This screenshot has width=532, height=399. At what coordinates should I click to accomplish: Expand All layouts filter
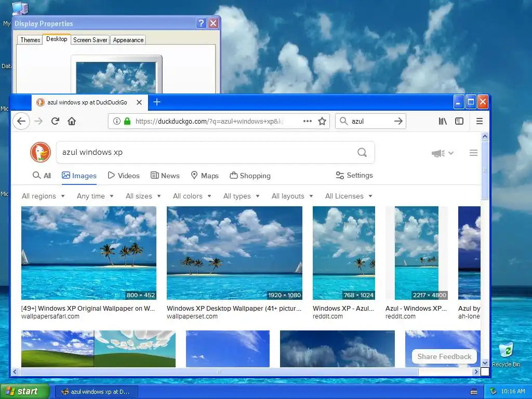point(292,196)
